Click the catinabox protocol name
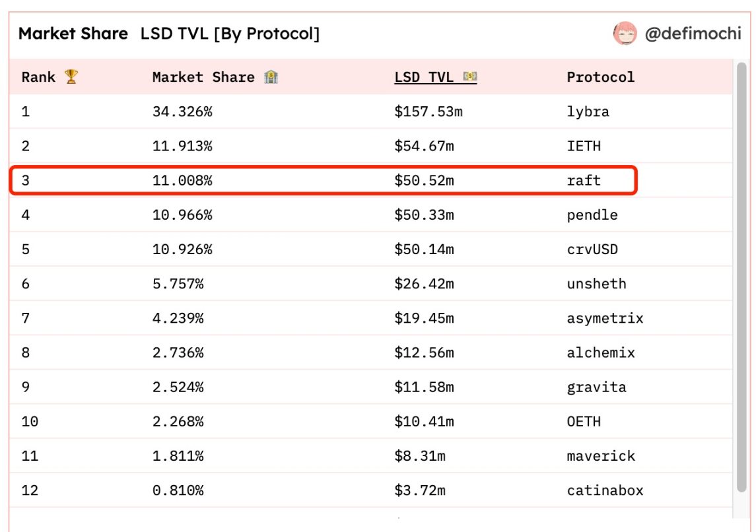This screenshot has height=532, width=756. pyautogui.click(x=605, y=490)
